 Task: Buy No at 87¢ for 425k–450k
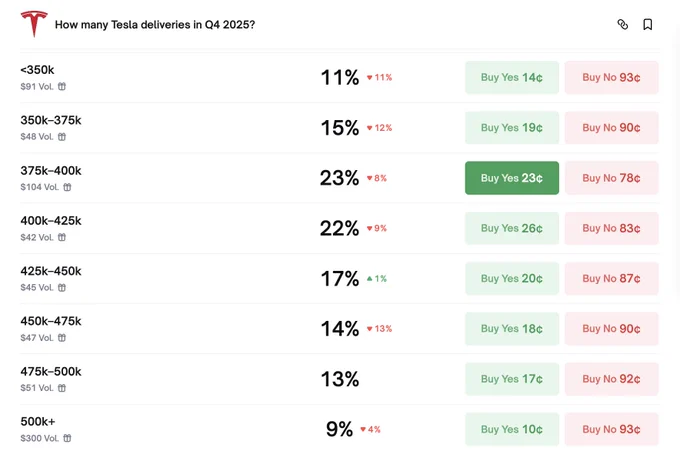pos(611,278)
